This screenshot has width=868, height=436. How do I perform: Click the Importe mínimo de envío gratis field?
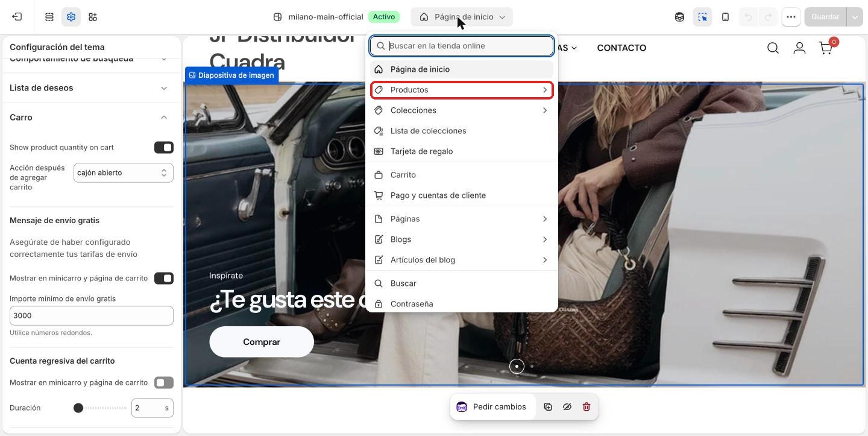(92, 316)
